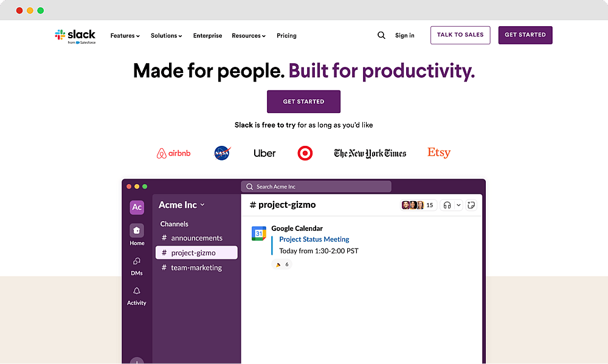
Task: Click the Google Calendar sender name
Action: 297,228
